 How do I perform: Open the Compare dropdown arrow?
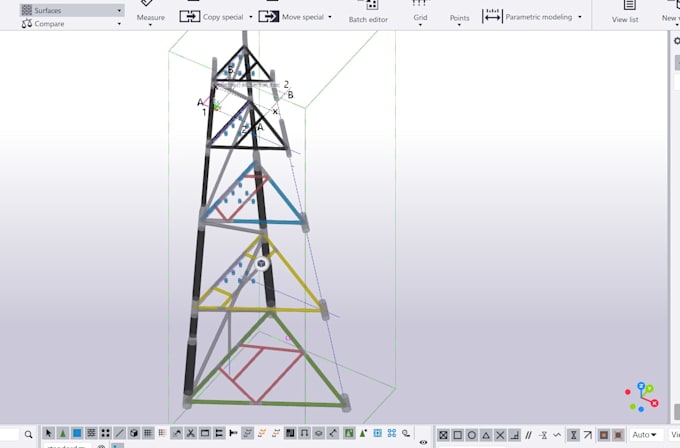[x=119, y=24]
